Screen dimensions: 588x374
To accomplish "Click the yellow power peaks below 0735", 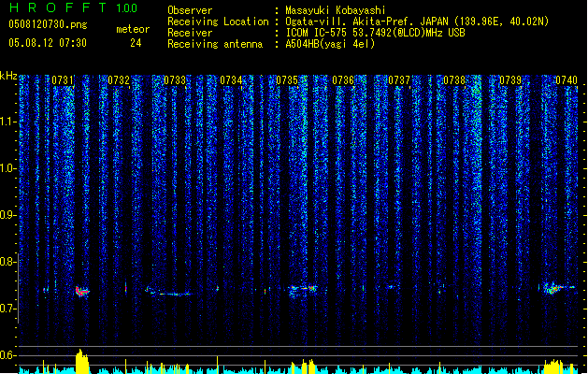I will (304, 367).
